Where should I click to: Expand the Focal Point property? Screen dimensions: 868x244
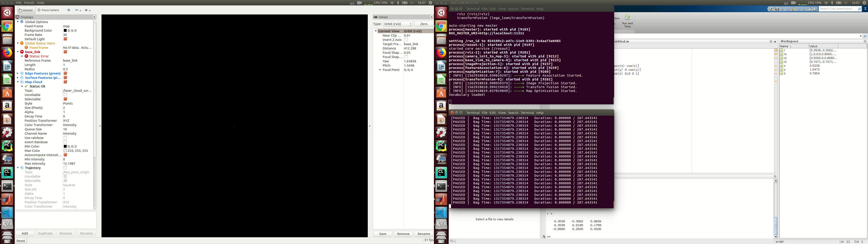380,70
